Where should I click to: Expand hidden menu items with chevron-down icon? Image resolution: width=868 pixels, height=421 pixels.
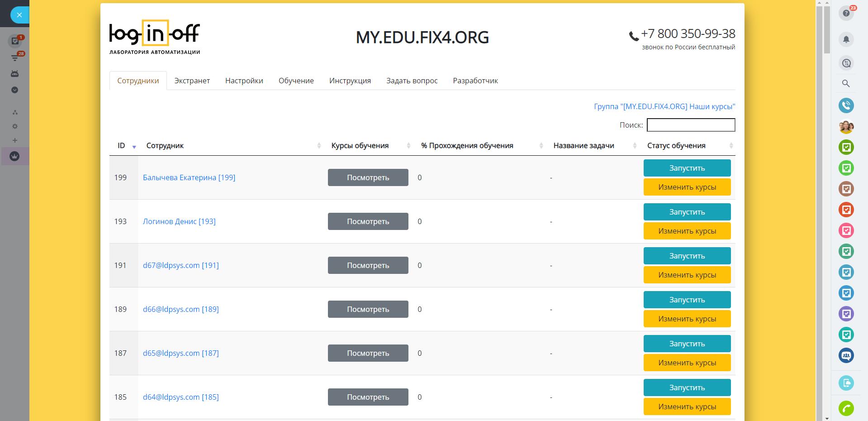pyautogui.click(x=15, y=90)
